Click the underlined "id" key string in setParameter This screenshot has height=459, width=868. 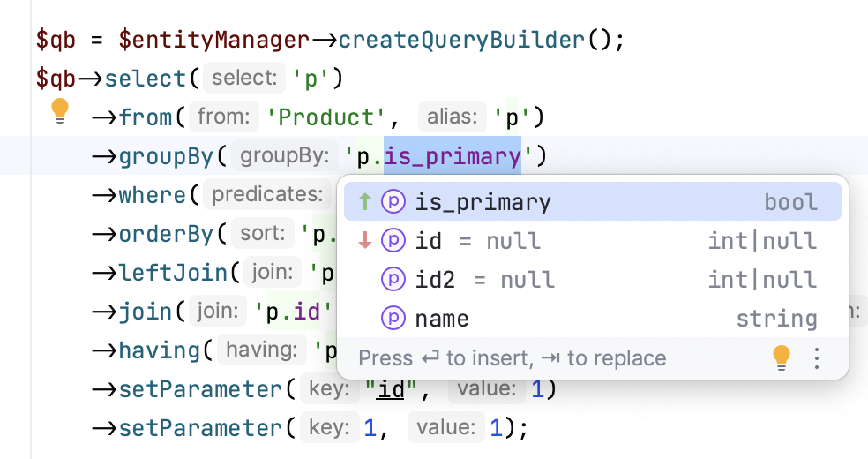coord(391,389)
